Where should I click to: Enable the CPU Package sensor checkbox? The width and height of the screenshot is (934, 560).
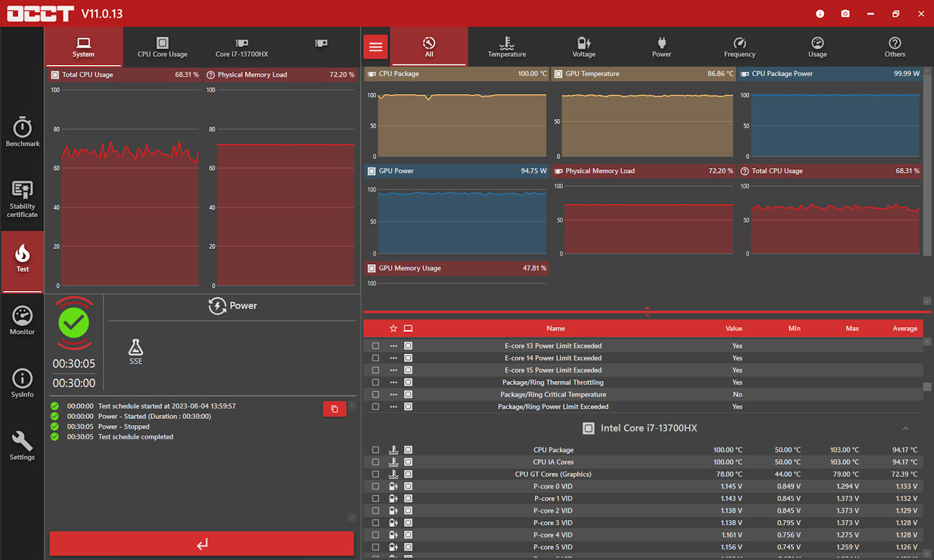click(376, 450)
